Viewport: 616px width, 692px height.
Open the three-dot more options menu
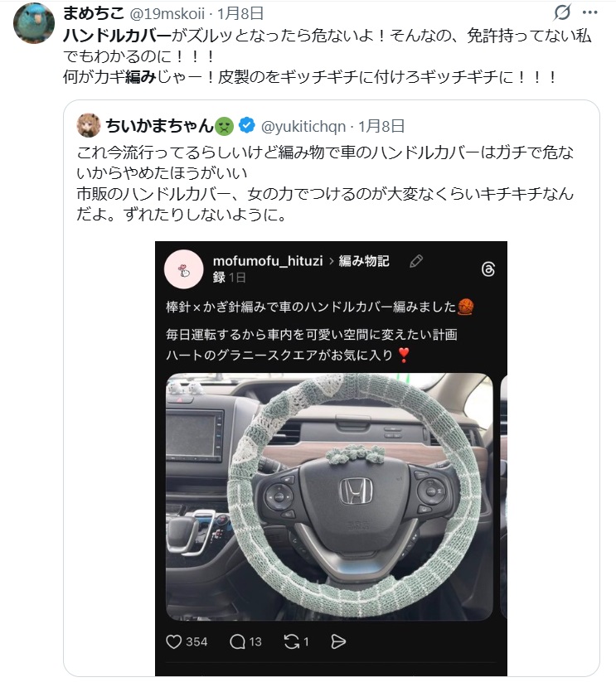[590, 12]
